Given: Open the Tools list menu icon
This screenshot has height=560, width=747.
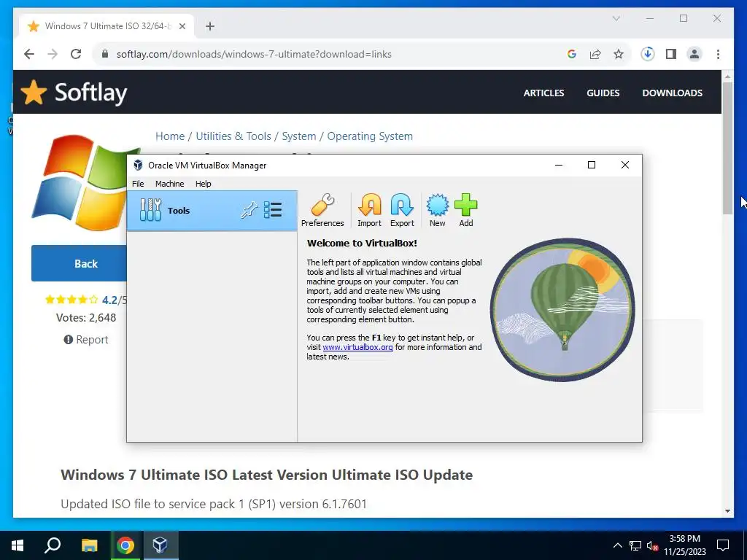Looking at the screenshot, I should [273, 210].
